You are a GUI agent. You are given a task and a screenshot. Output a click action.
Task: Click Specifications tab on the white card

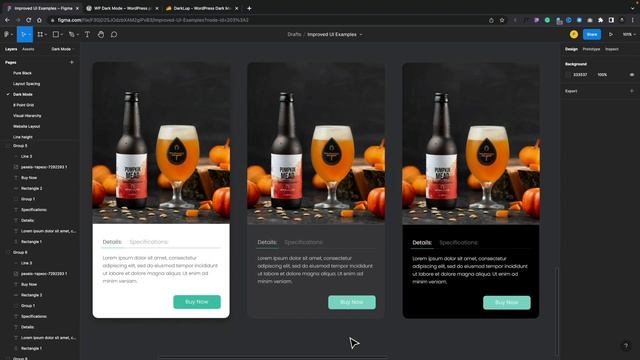pos(149,242)
